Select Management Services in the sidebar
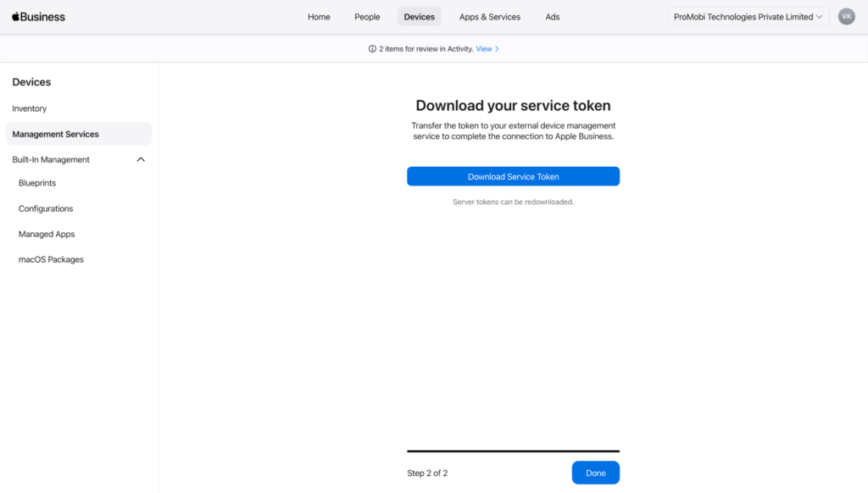This screenshot has width=868, height=493. point(79,134)
